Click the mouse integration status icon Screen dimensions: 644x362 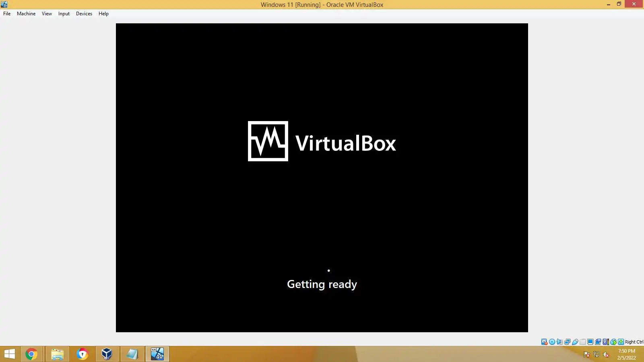tap(613, 342)
